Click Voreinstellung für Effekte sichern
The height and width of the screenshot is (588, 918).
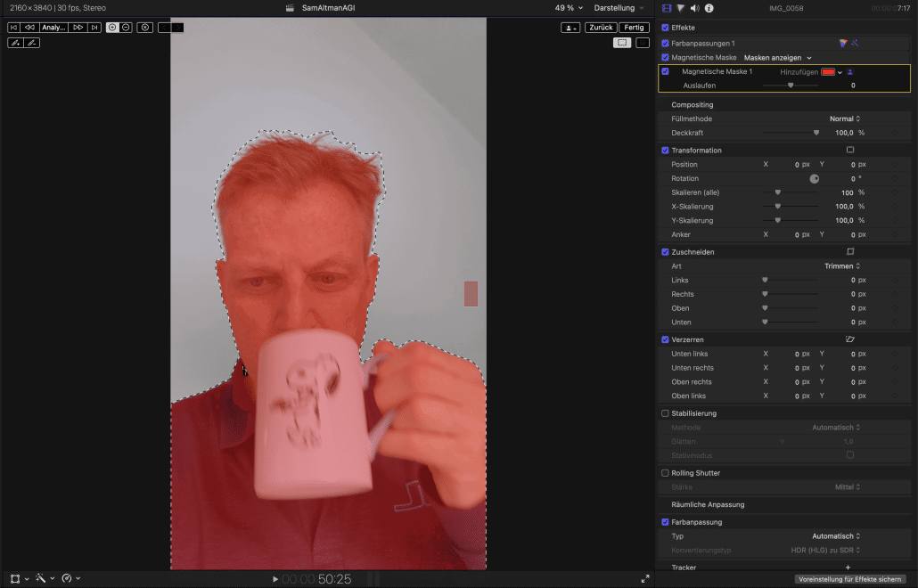click(x=852, y=579)
